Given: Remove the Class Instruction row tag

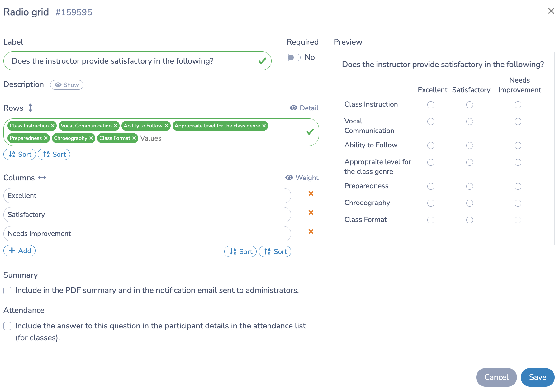Looking at the screenshot, I should click(x=53, y=126).
